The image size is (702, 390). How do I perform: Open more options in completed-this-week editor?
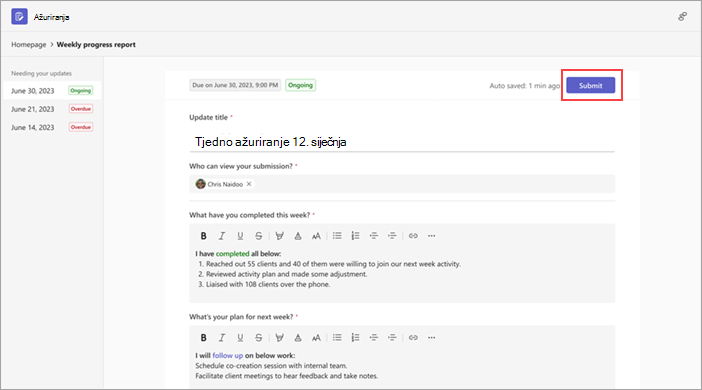[x=432, y=236]
